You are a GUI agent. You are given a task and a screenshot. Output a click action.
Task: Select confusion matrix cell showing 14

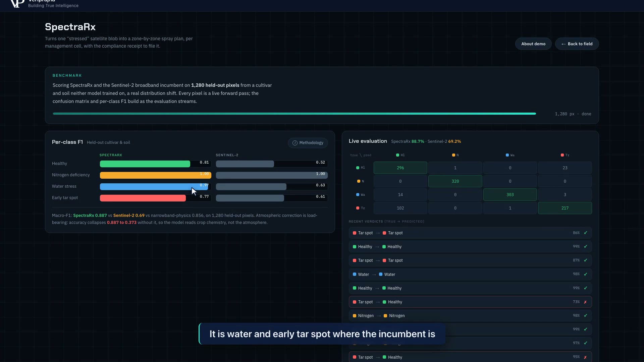(400, 195)
